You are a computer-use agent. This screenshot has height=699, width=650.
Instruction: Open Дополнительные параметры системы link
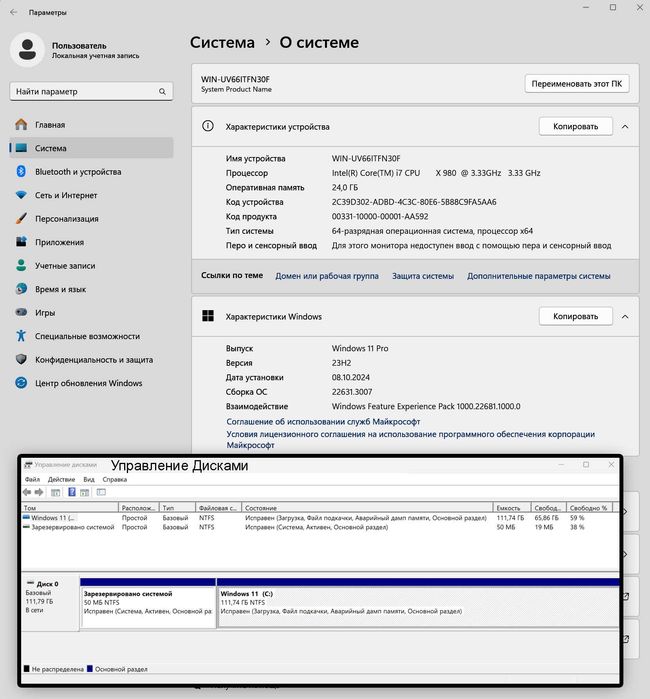pos(539,276)
